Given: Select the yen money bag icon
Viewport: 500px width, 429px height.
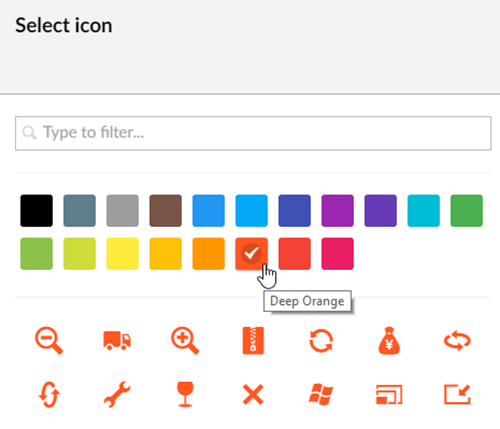Looking at the screenshot, I should 389,340.
